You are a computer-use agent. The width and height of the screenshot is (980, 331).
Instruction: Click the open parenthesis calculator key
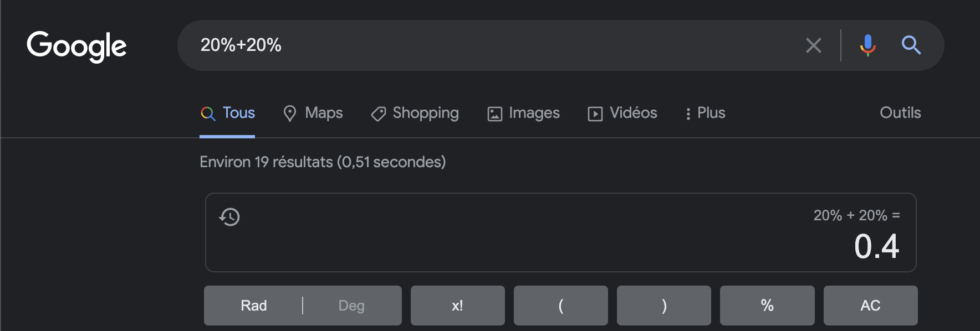pos(560,306)
